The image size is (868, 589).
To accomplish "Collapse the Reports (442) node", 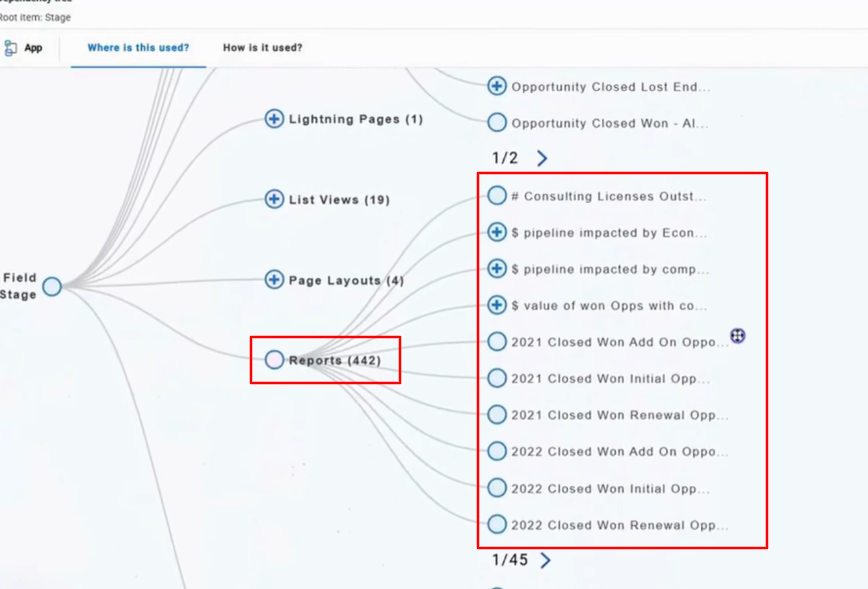I will 274,360.
